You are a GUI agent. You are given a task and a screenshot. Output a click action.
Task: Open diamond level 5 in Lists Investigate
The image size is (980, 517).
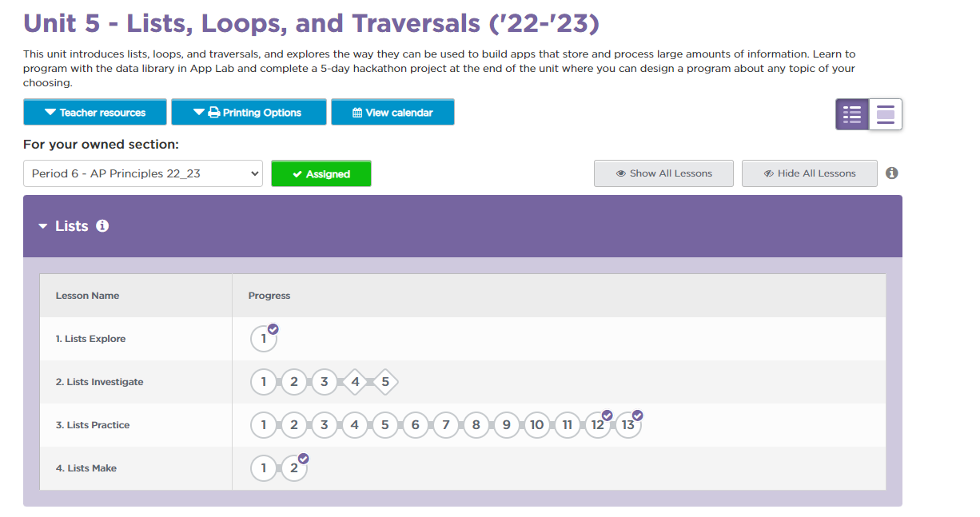coord(385,382)
